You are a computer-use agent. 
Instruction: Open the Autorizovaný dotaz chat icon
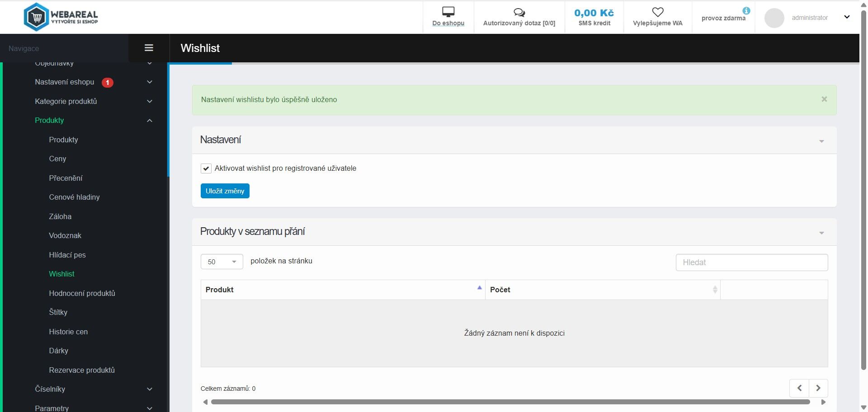coord(519,12)
